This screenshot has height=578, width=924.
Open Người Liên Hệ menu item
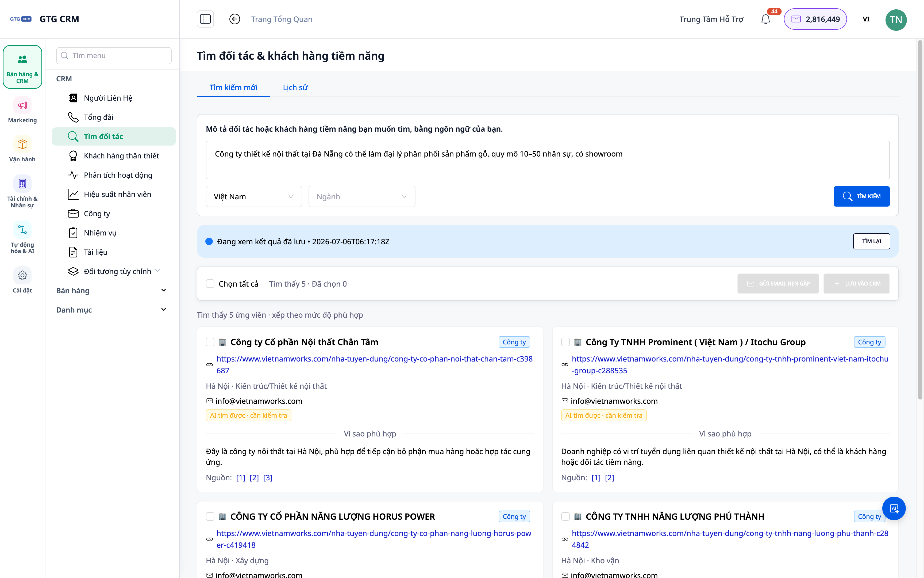coord(114,98)
